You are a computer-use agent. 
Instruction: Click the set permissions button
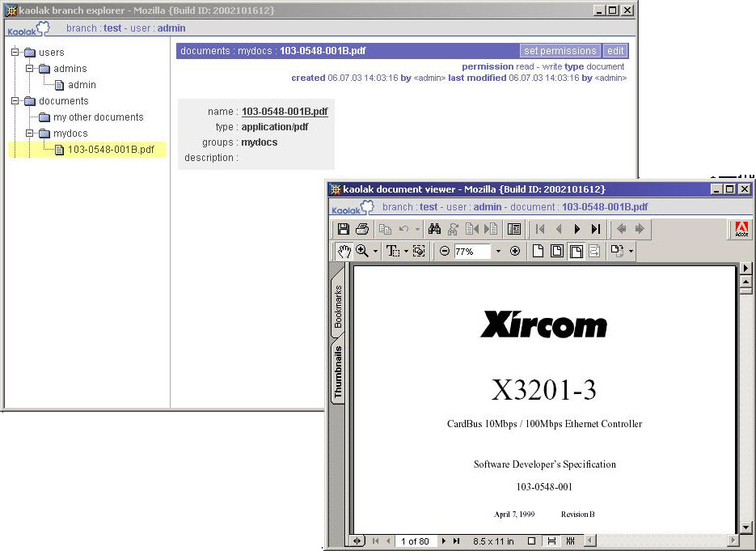560,51
